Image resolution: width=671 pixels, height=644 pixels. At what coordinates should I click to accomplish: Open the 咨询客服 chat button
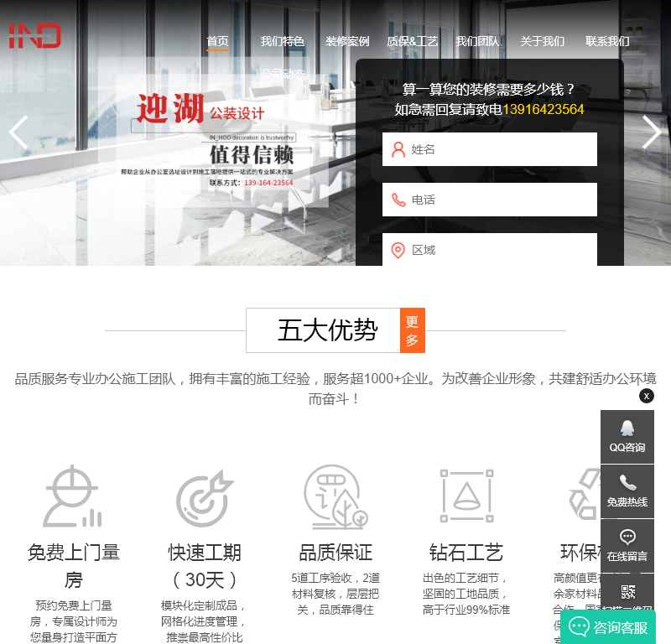[x=608, y=627]
